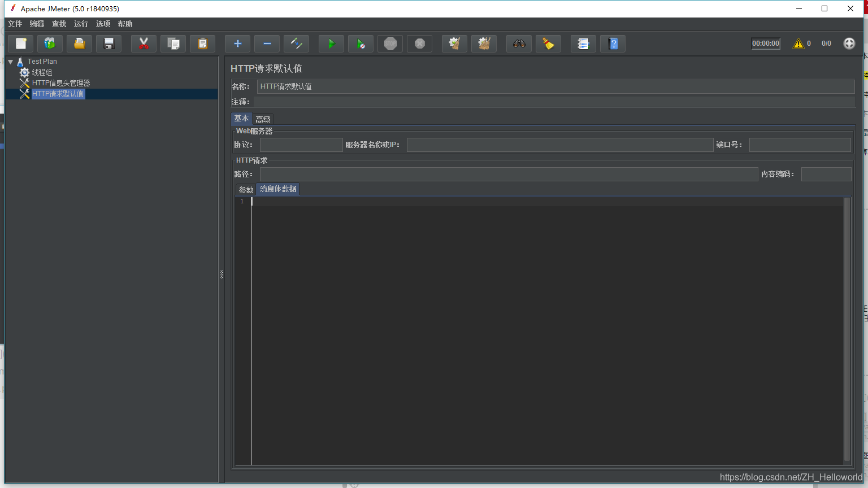Open search with the binoculars icon
The image size is (868, 488).
(519, 43)
